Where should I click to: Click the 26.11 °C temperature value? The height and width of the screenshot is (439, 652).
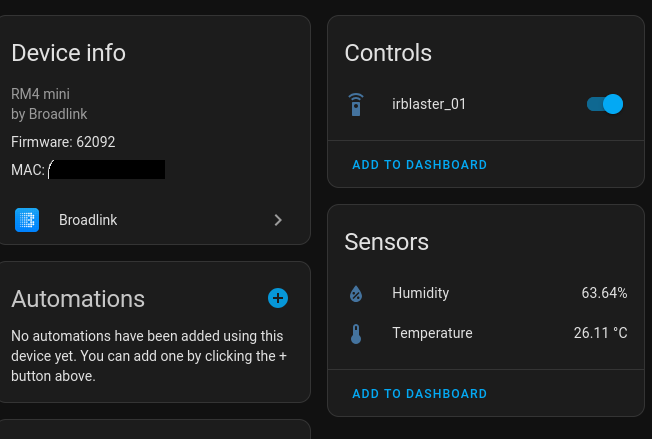point(600,333)
